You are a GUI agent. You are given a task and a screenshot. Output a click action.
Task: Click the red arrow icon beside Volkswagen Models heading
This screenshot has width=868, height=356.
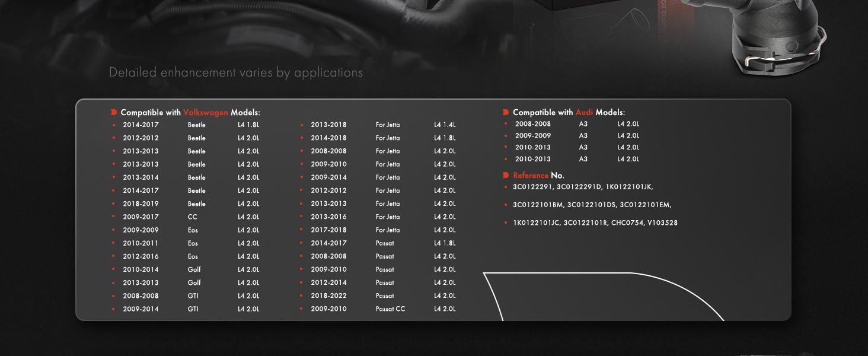point(114,112)
